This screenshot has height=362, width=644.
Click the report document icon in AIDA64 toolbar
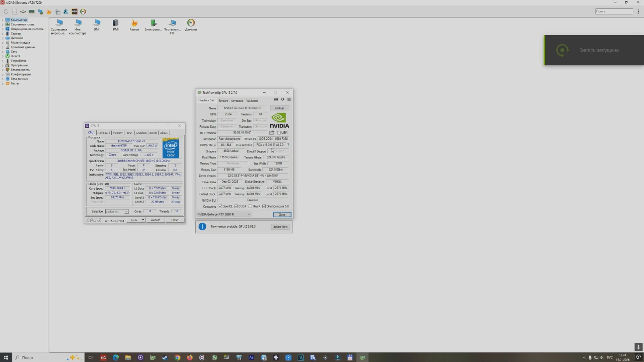pos(14,11)
